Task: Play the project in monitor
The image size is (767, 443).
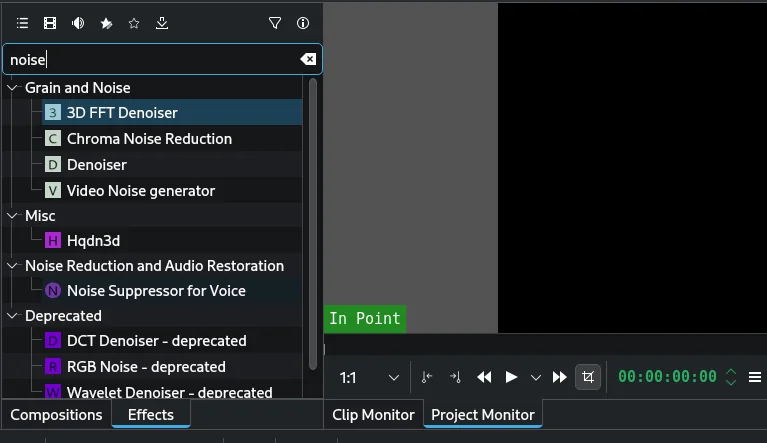Action: pyautogui.click(x=511, y=377)
